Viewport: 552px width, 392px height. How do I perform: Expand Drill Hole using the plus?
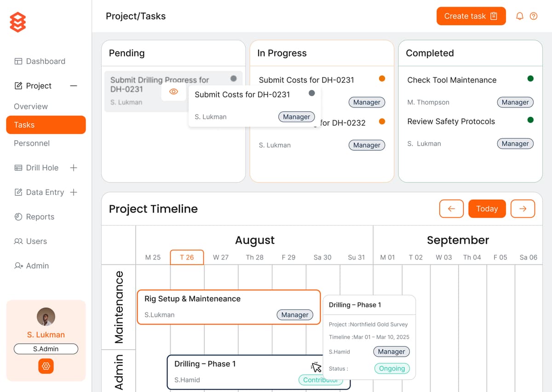tap(74, 168)
